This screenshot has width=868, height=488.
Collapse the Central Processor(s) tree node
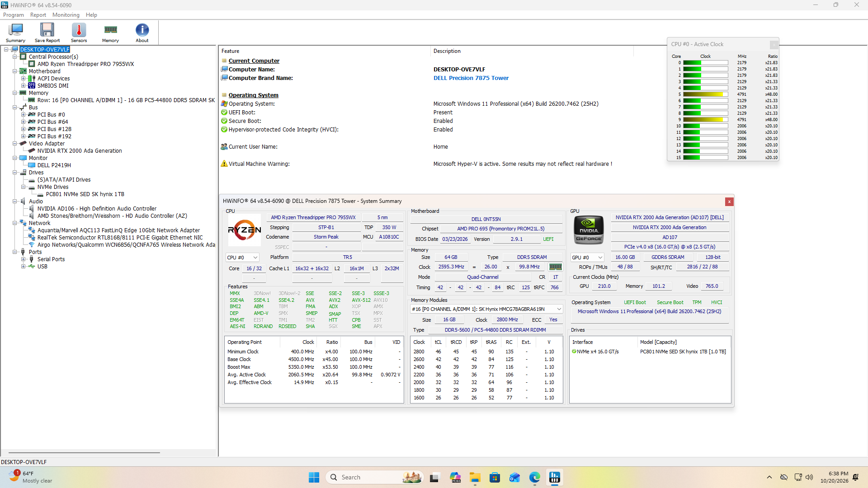pyautogui.click(x=15, y=57)
